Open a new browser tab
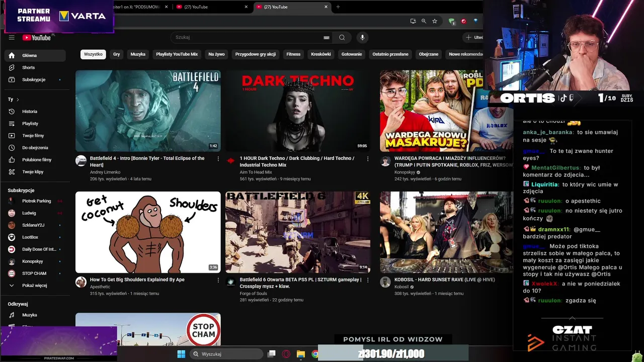This screenshot has height=362, width=644. [338, 7]
